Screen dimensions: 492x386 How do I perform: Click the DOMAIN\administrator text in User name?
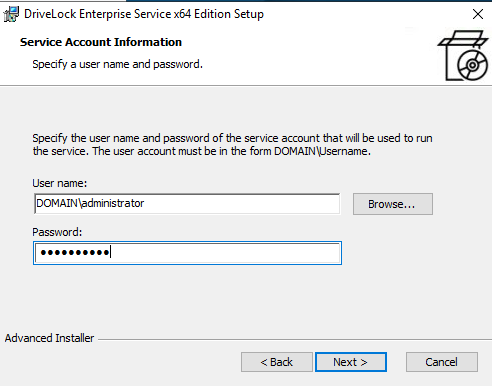(x=90, y=203)
